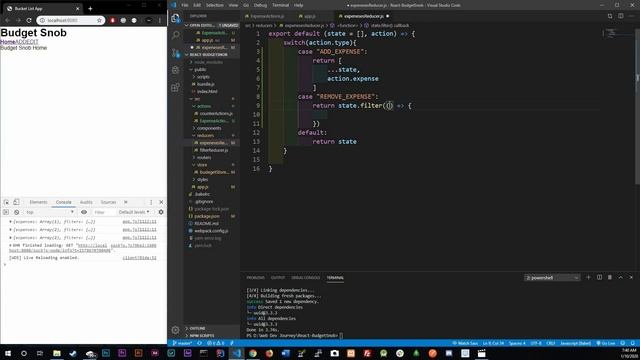Click the red Chrome extension icon

[112, 20]
